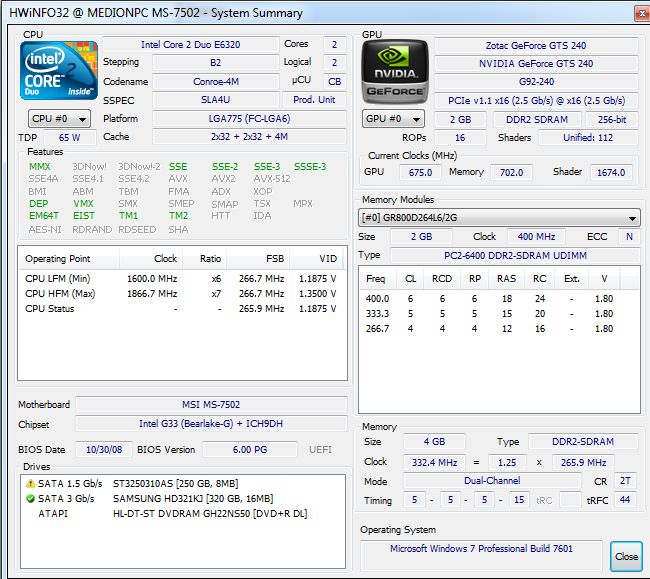Click the 2x32 + 2x32 + 4M cache field
The width and height of the screenshot is (650, 579).
[249, 136]
